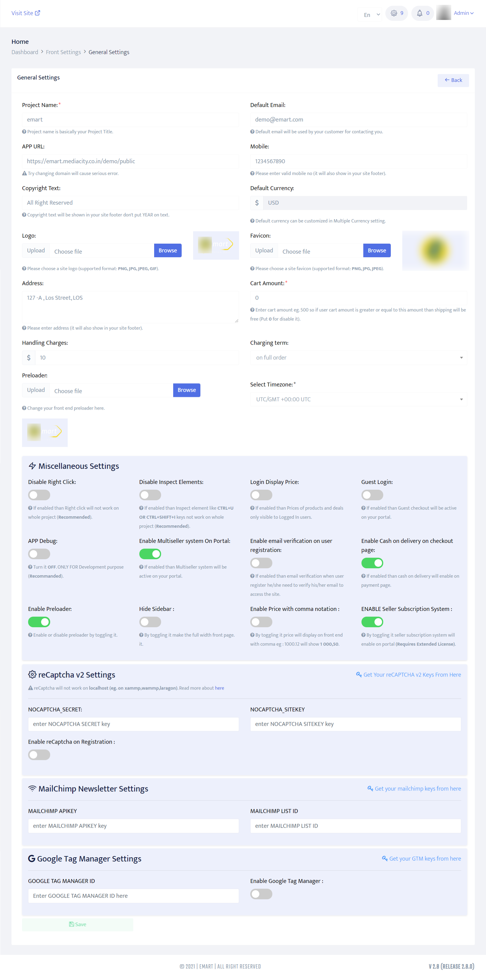Open the notifications bell icon

(420, 13)
